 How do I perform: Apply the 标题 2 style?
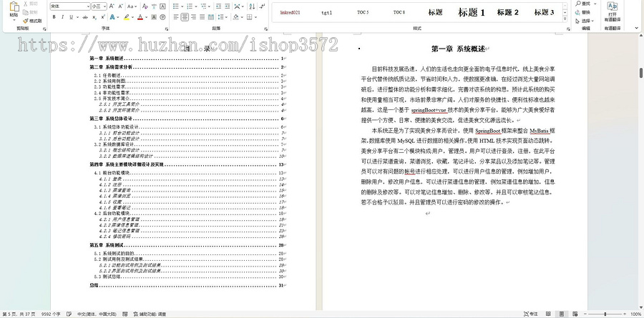507,12
